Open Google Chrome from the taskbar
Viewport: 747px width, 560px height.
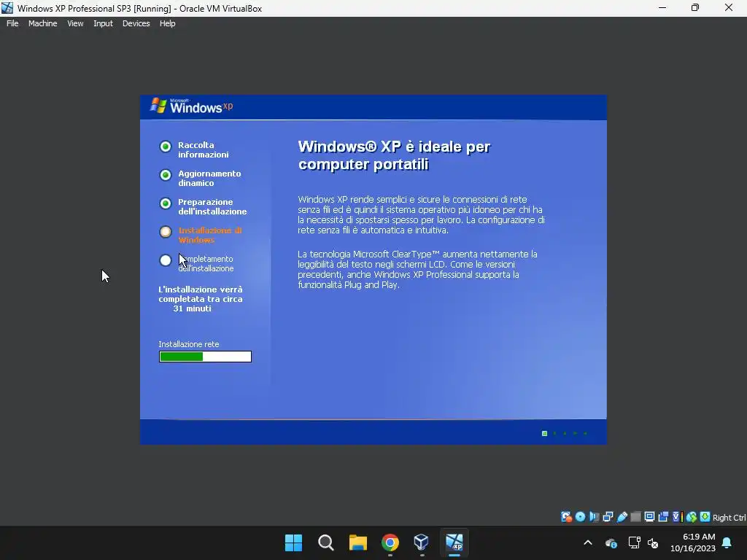coord(390,542)
